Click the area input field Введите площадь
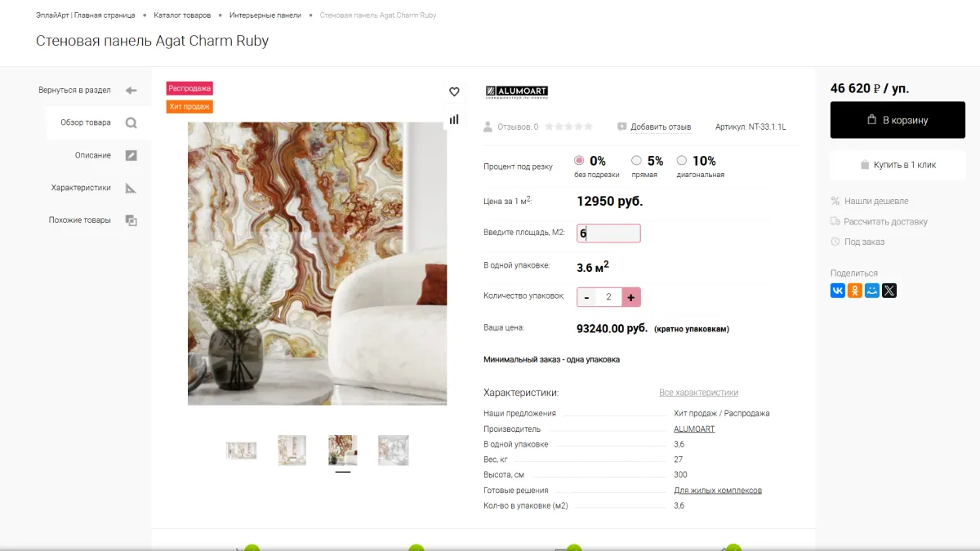Image resolution: width=980 pixels, height=551 pixels. point(608,233)
